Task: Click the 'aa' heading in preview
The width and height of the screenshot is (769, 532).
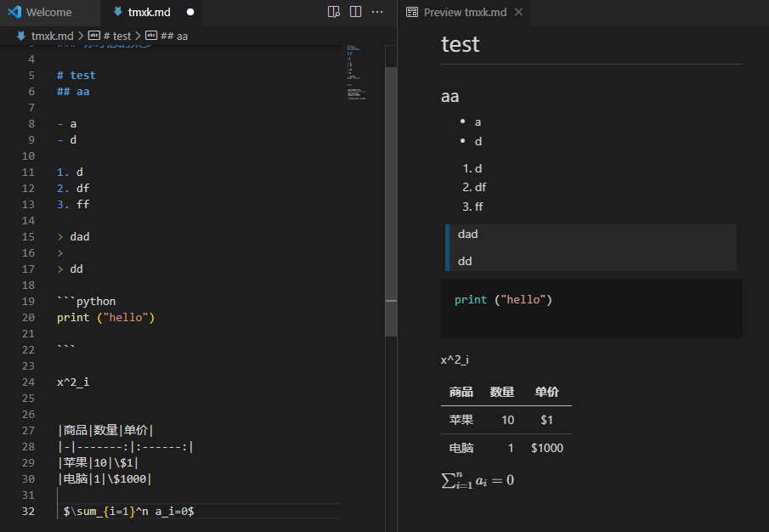Action: click(450, 96)
